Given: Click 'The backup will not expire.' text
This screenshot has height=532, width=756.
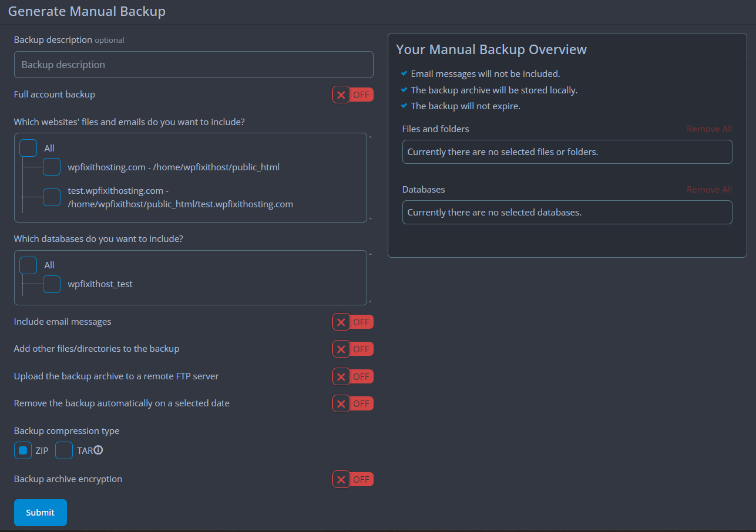Looking at the screenshot, I should click(x=465, y=106).
